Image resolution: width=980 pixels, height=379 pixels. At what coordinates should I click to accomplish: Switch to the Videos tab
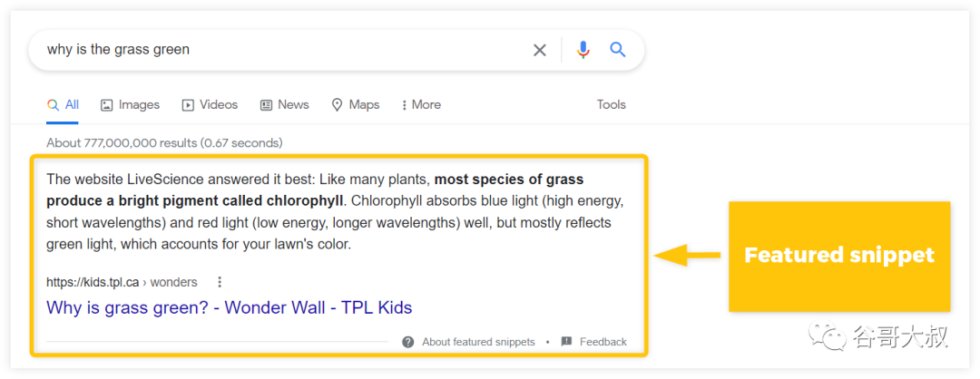[x=210, y=105]
